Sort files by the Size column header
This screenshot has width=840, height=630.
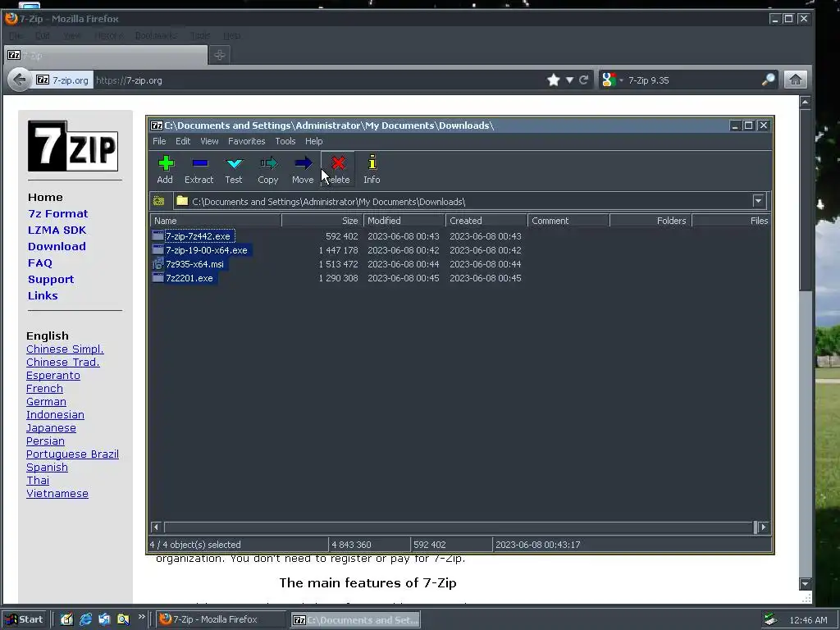click(x=322, y=221)
